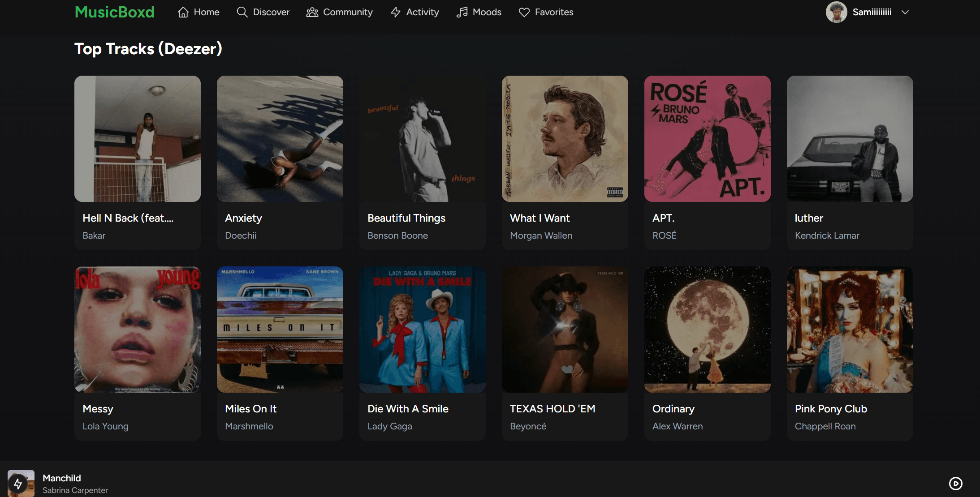Click the artist name Lola Young
Screen dimensions: 980x497
(x=105, y=426)
